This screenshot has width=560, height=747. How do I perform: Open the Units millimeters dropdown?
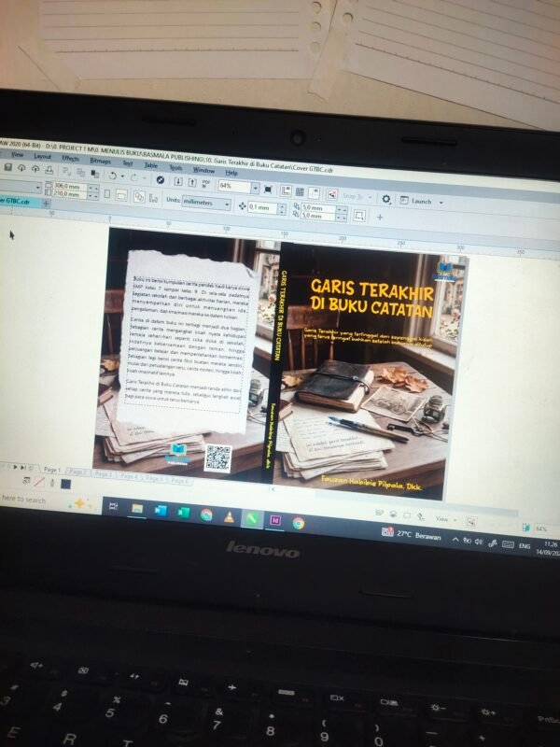[227, 204]
